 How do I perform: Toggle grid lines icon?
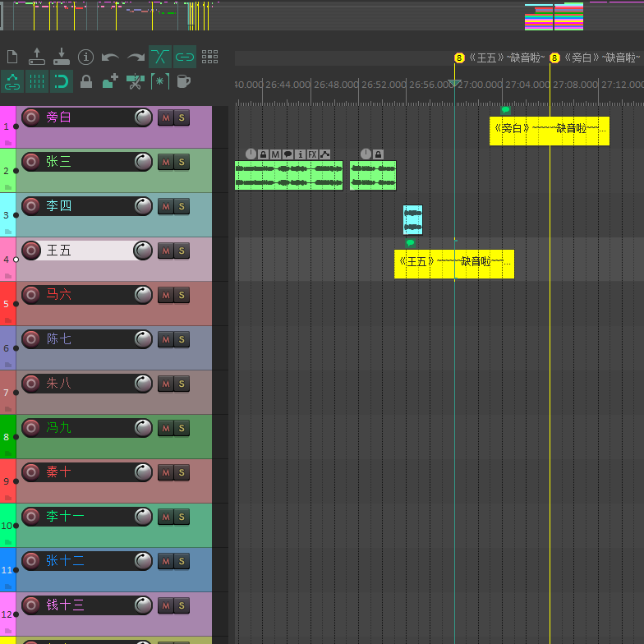[37, 81]
